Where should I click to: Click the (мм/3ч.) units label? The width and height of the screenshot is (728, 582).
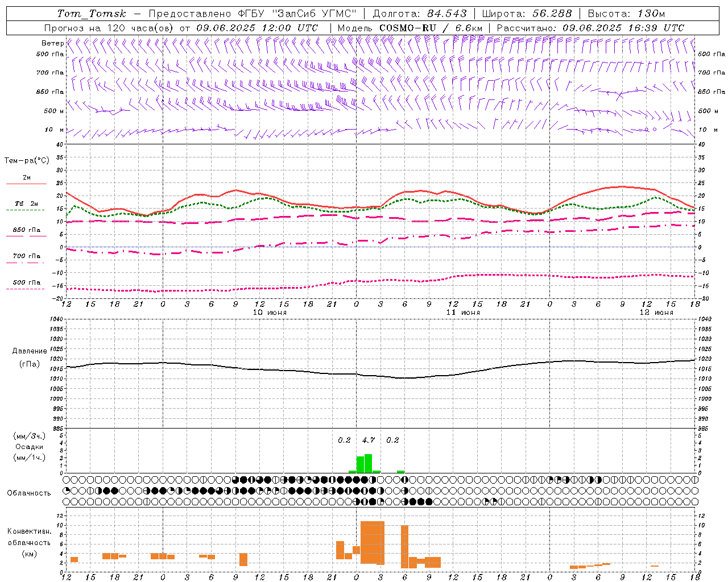click(30, 436)
